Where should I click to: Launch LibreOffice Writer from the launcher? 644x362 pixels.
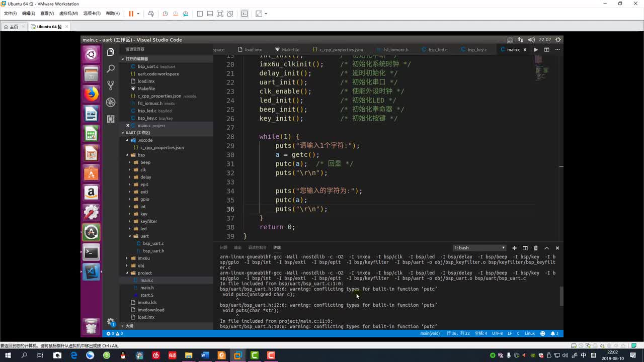91,114
